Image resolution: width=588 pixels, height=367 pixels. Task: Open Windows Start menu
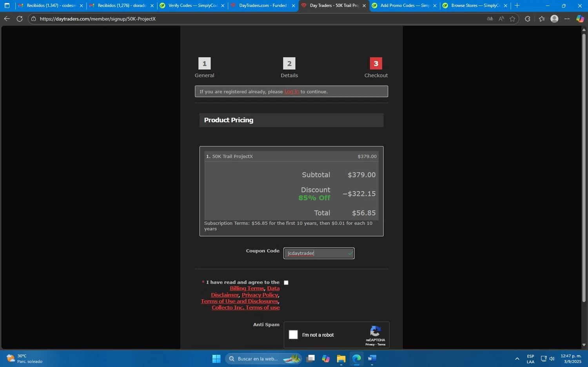(x=216, y=358)
